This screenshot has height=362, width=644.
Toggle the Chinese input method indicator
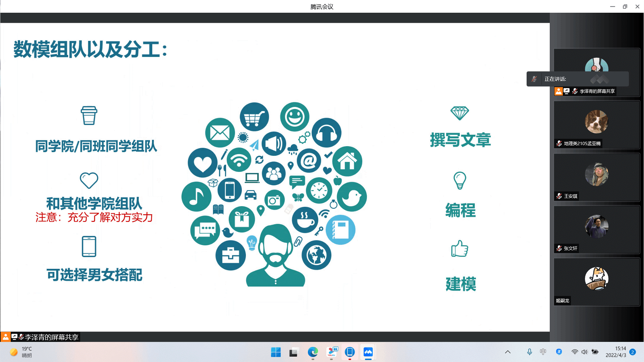(543, 352)
